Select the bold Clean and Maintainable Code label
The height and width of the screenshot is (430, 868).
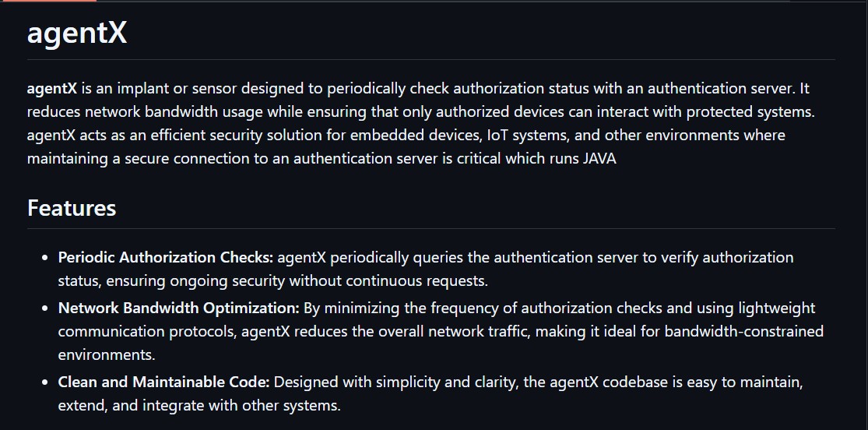[x=163, y=382]
